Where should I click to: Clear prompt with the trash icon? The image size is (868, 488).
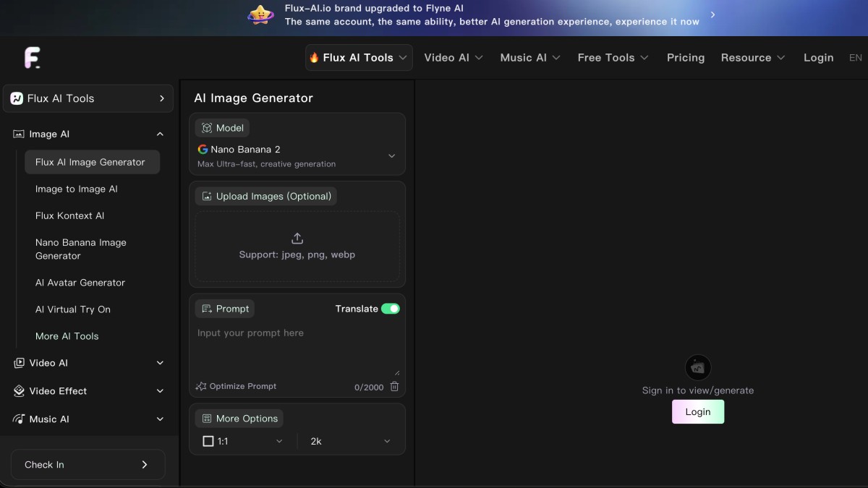tap(394, 387)
